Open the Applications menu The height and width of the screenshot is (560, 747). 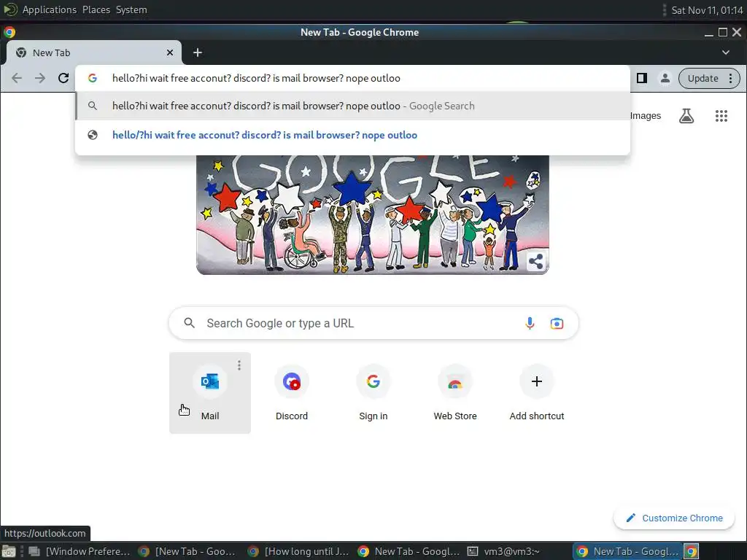[x=49, y=9]
